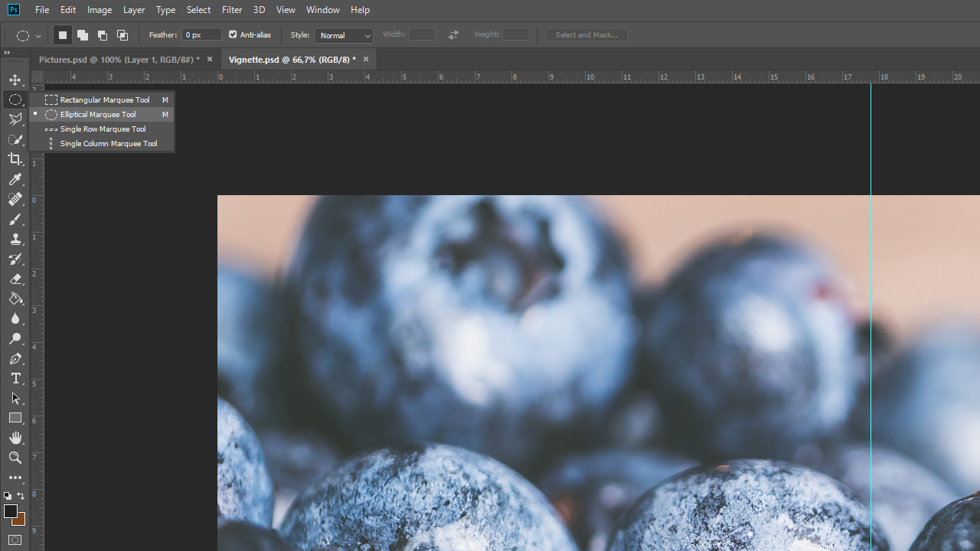The image size is (980, 551).
Task: Expand the toolbar with double arrows
Action: 7,53
